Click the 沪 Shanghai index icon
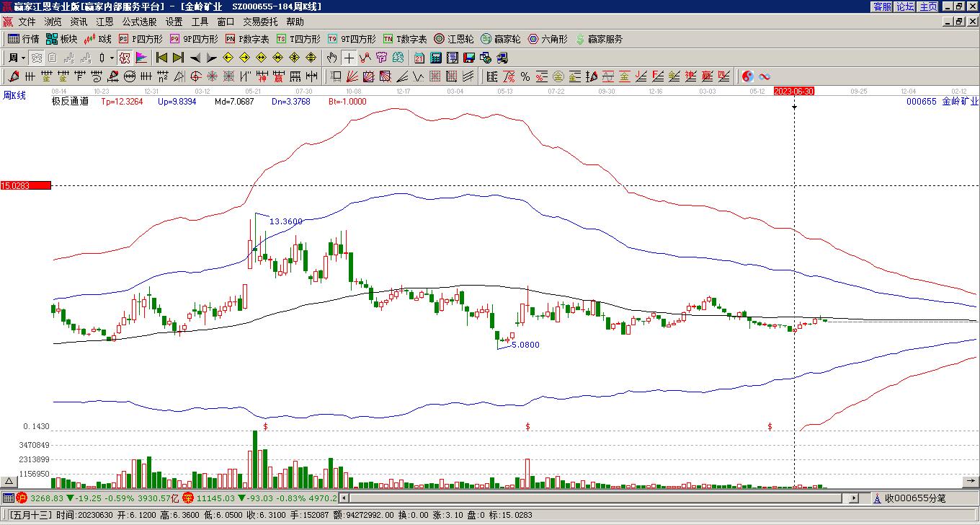This screenshot has width=980, height=525. tap(22, 498)
